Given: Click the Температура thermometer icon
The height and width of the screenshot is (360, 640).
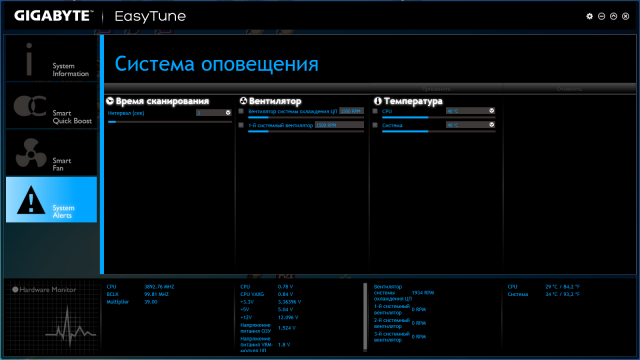Looking at the screenshot, I should [x=378, y=101].
